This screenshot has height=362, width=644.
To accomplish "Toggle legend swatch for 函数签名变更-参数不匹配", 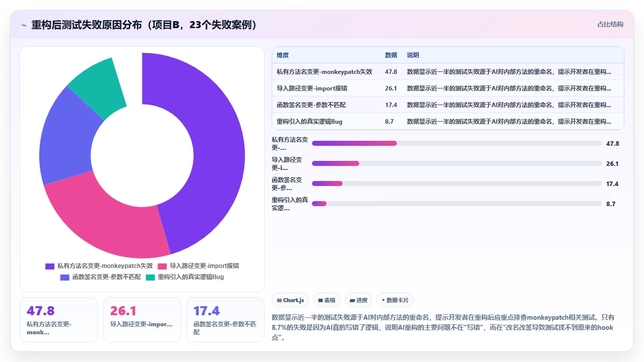I will (64, 277).
